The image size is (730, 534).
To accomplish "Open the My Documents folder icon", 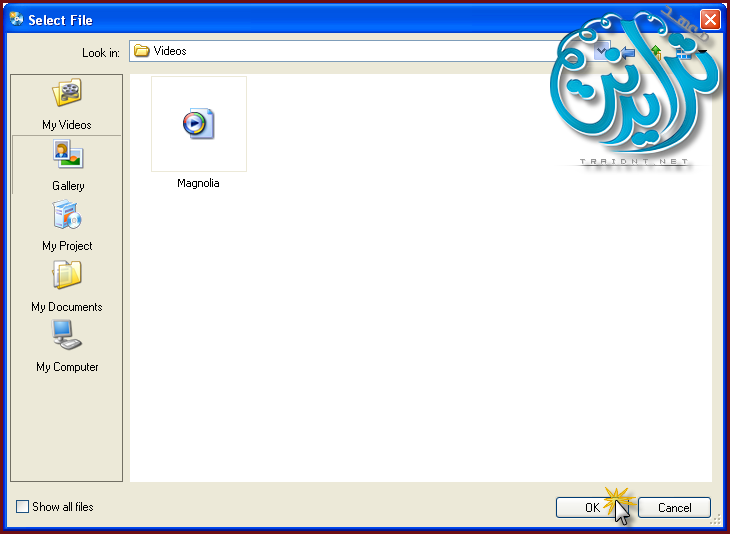I will coord(67,275).
